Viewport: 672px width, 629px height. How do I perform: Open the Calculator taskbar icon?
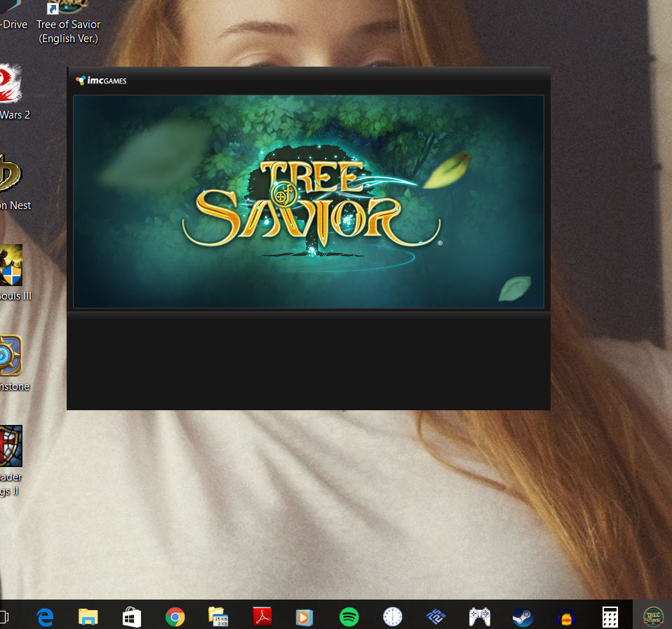610,616
